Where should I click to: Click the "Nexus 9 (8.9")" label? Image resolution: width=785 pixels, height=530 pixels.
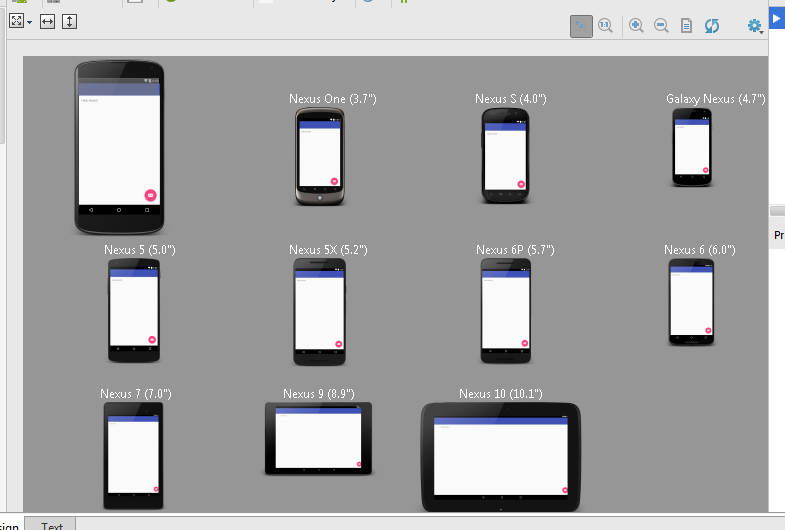318,394
